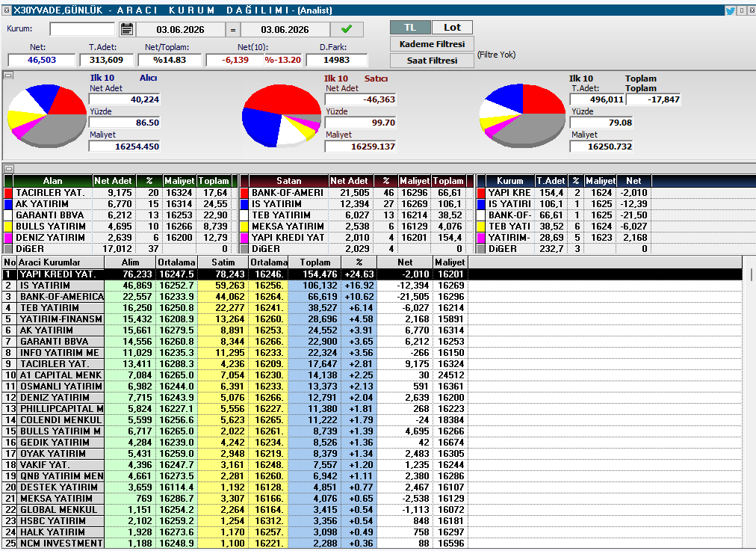Viewport: 756px width, 551px height.
Task: Focus the Kurum input field
Action: pyautogui.click(x=82, y=29)
